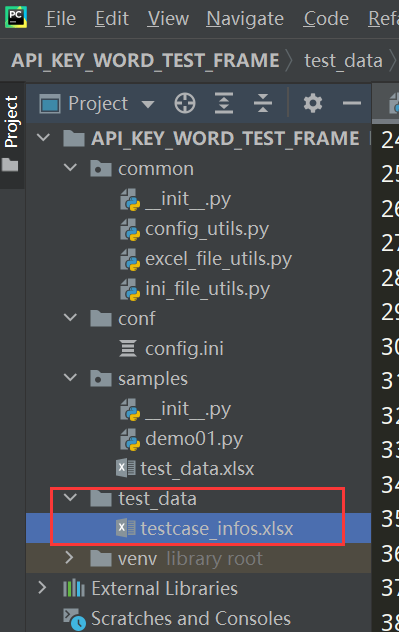Select config_utils.py file
Screen dimensions: 399x632
207,229
